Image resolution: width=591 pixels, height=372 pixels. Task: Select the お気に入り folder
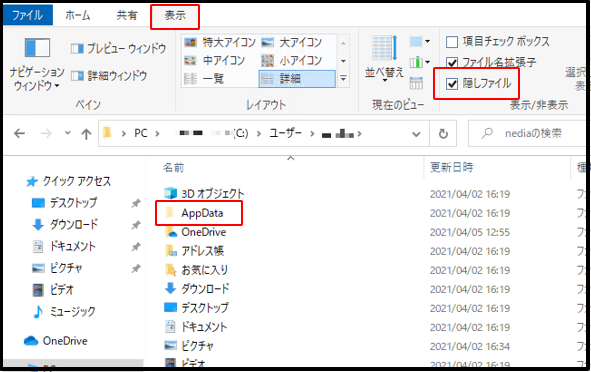coord(196,270)
